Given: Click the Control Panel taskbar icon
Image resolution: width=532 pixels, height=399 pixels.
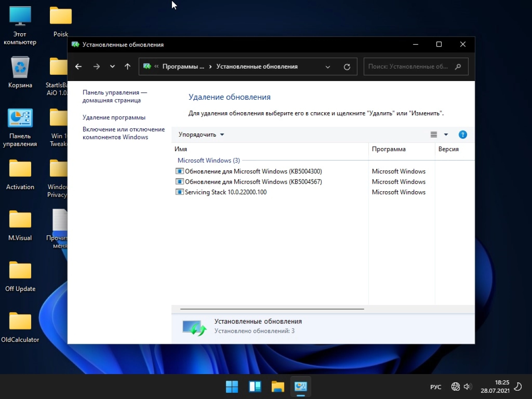Looking at the screenshot, I should tap(300, 387).
